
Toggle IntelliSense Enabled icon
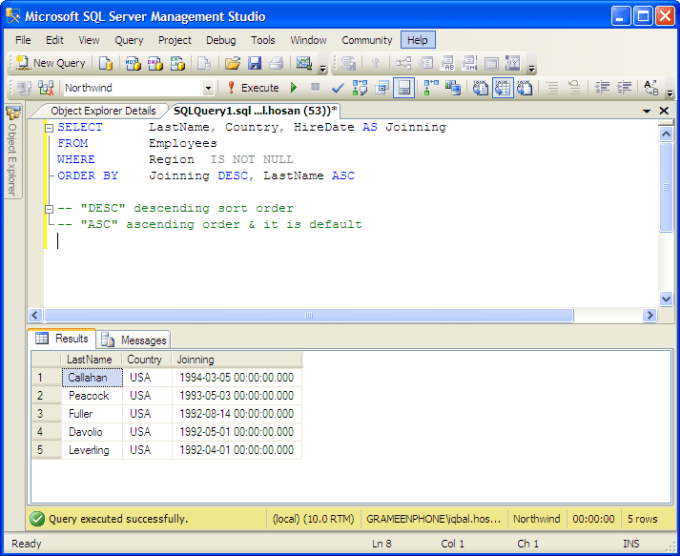coord(404,88)
